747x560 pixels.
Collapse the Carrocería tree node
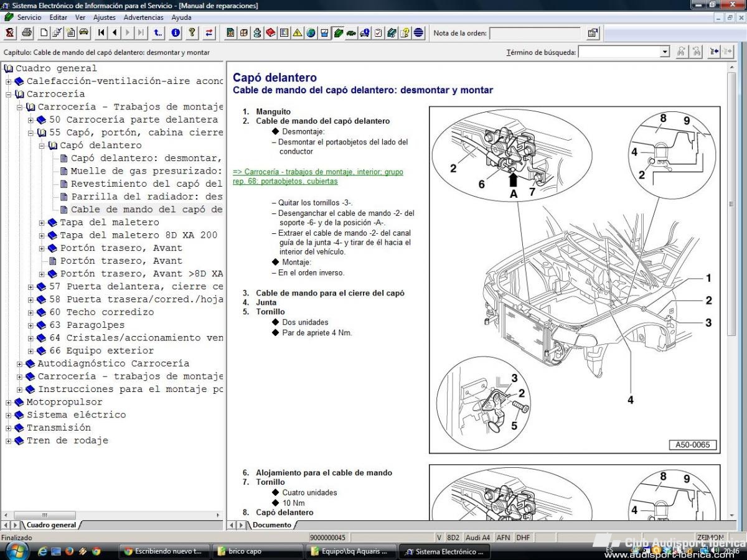9,95
